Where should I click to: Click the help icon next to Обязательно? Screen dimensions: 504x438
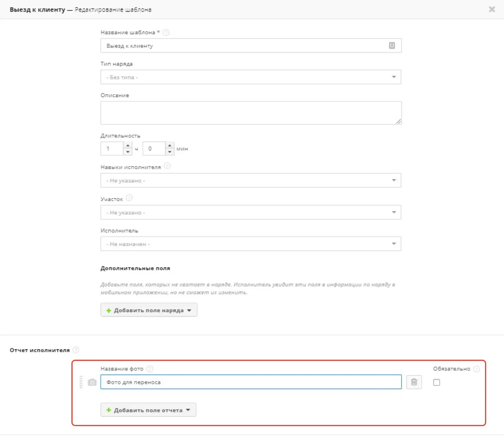point(476,369)
